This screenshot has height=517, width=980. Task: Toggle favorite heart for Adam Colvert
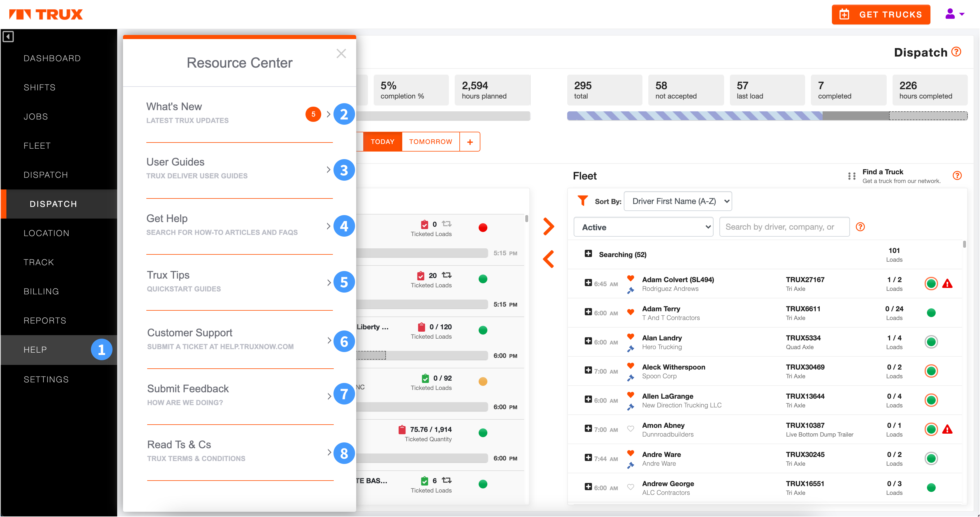(630, 279)
